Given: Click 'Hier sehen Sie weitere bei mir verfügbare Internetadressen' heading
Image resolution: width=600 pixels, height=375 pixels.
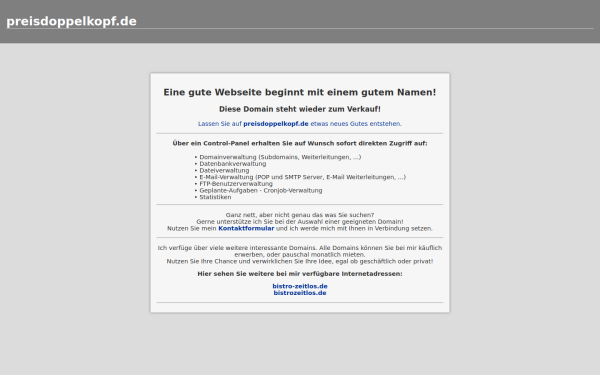Looking at the screenshot, I should coord(300,274).
